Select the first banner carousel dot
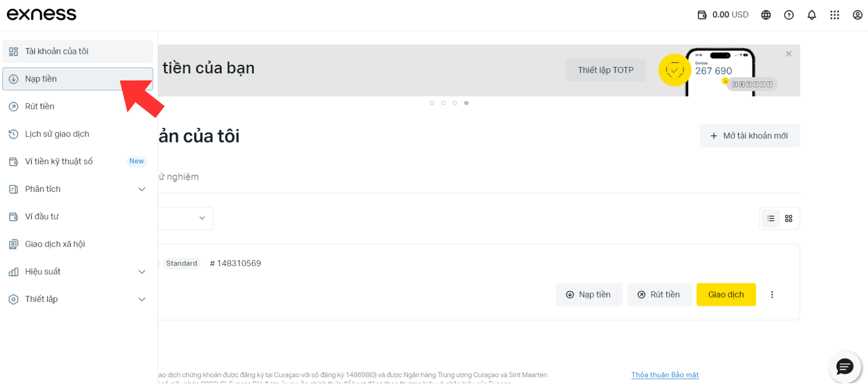 tap(432, 103)
